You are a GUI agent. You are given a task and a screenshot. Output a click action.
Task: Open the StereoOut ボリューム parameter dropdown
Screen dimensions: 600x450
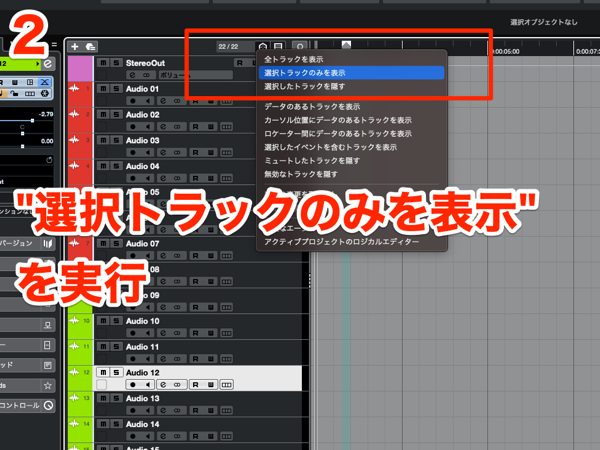coord(195,75)
